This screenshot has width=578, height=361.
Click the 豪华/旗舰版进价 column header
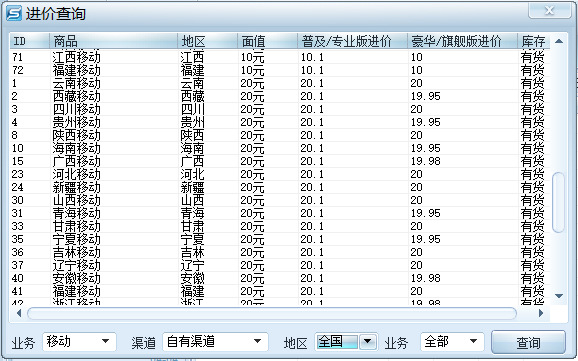pos(463,41)
